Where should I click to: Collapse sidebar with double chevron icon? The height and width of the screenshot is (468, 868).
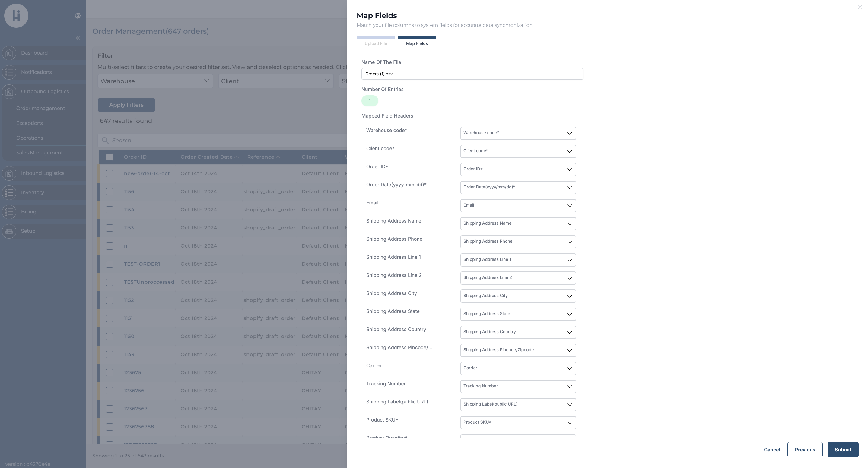click(x=78, y=38)
